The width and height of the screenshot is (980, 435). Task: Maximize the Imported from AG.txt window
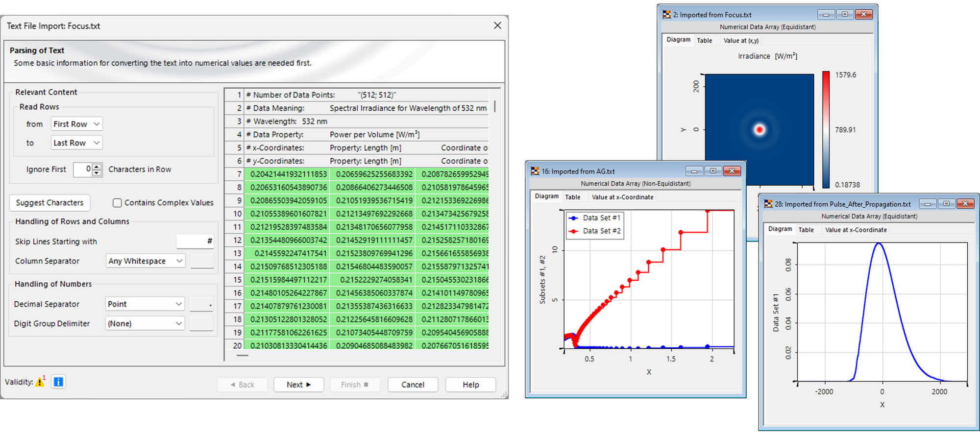pos(713,171)
